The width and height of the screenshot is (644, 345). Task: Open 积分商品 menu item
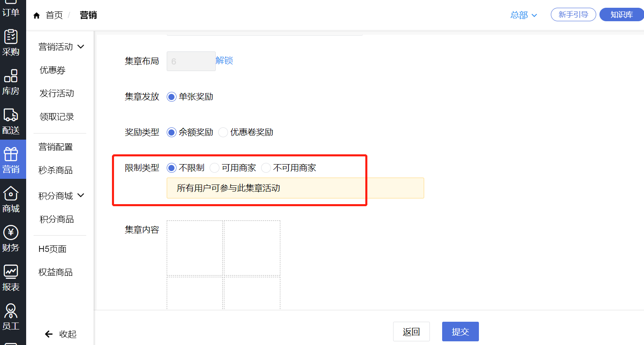pos(57,219)
